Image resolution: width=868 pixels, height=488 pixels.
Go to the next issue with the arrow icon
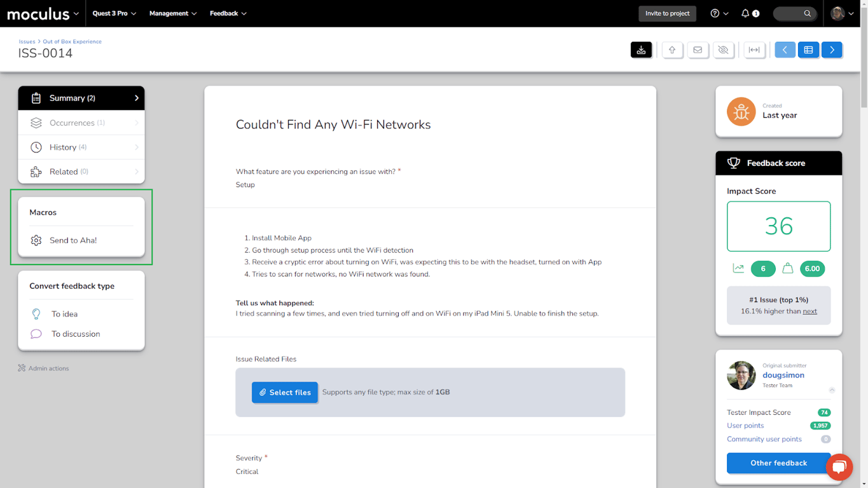(832, 50)
